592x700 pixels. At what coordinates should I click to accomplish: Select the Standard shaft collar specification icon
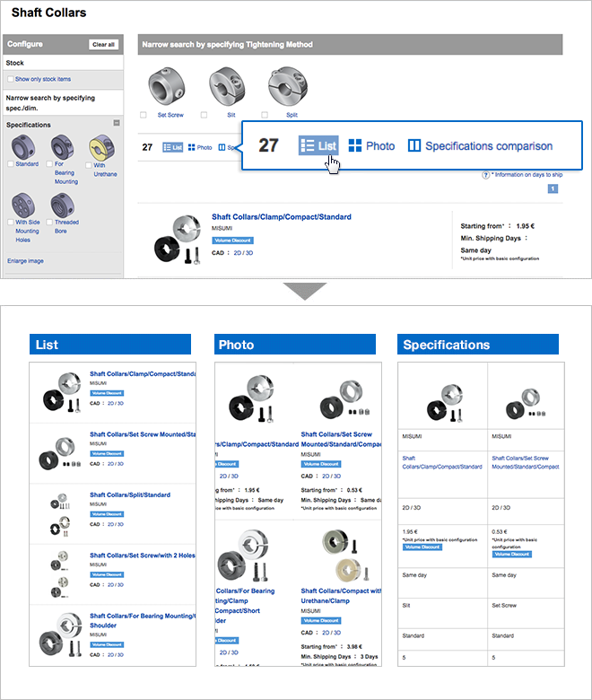pos(22,147)
